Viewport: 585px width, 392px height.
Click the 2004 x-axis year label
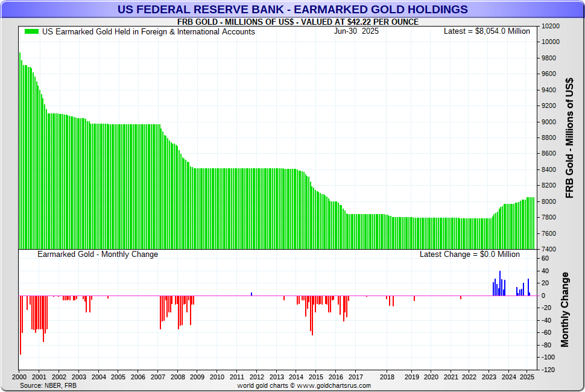[x=98, y=377]
